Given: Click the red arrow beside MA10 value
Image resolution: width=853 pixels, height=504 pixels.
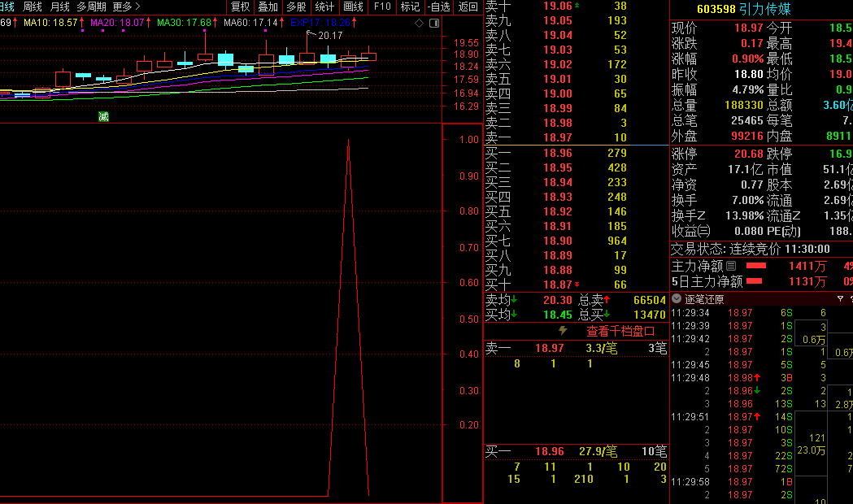Looking at the screenshot, I should tap(82, 22).
